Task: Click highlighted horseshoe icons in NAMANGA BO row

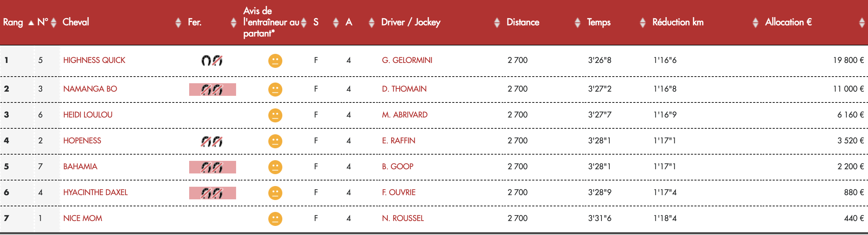Action: (212, 90)
